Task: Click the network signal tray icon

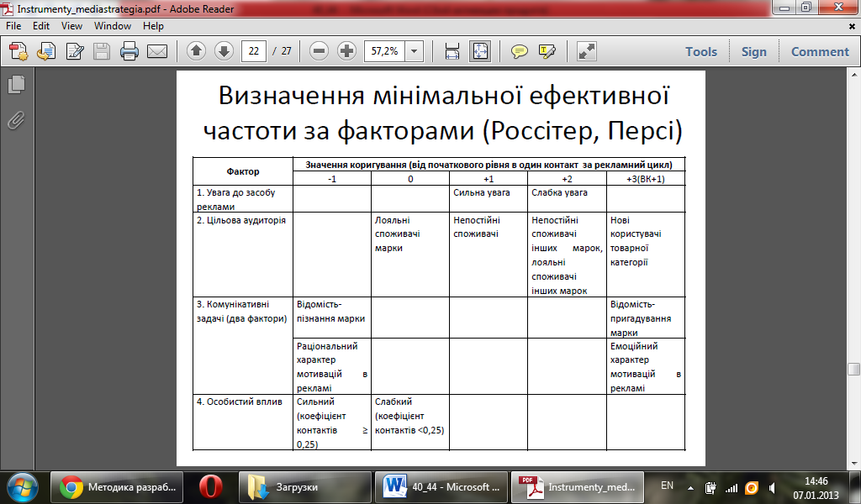Action: (x=732, y=487)
